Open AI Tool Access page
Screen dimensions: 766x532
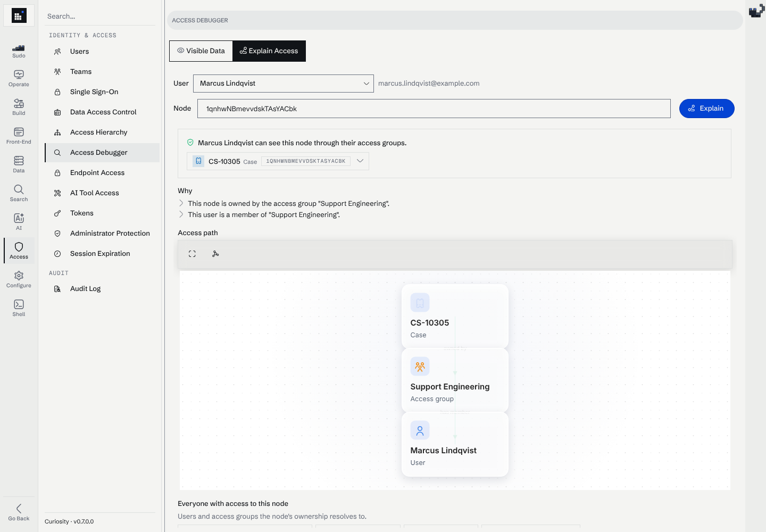click(x=102, y=193)
